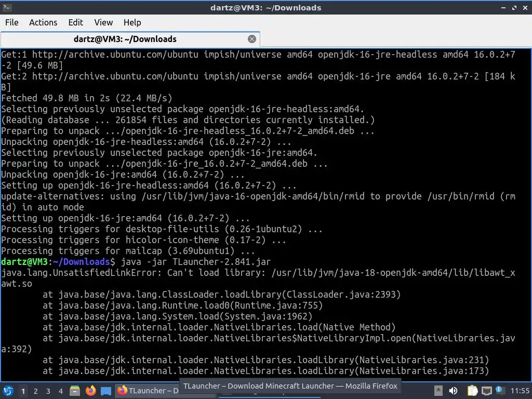The height and width of the screenshot is (399, 532).
Task: Minimize the terminal window
Action: tap(503, 7)
